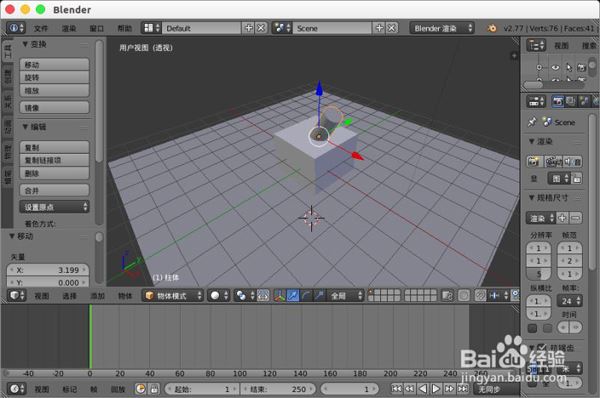600x398 pixels.
Task: Open the 物体模式 (Object Mode) dropdown
Action: (172, 295)
